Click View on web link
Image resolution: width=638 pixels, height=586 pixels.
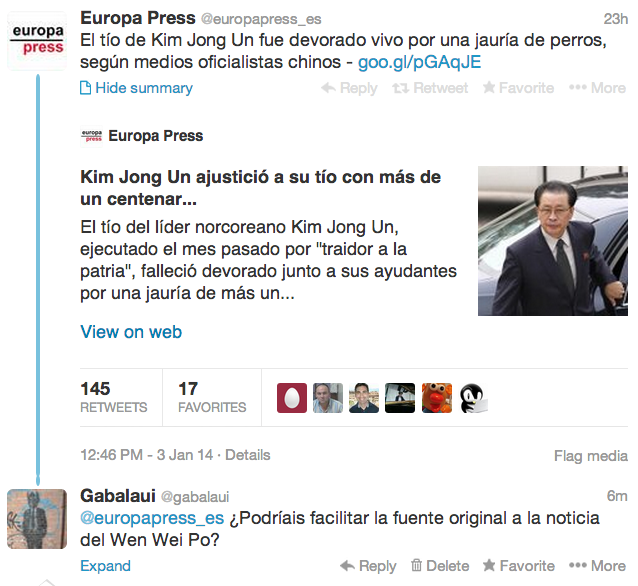click(x=131, y=332)
